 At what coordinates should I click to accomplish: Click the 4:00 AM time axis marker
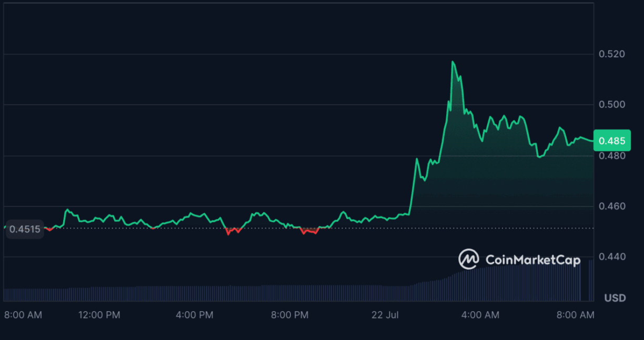click(x=480, y=315)
